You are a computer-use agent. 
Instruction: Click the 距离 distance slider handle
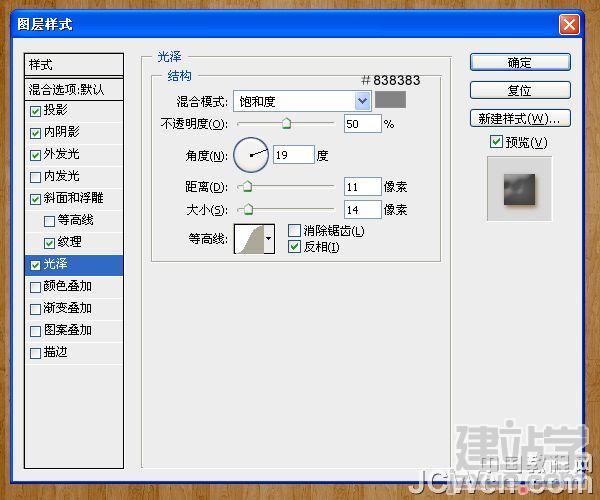(248, 186)
